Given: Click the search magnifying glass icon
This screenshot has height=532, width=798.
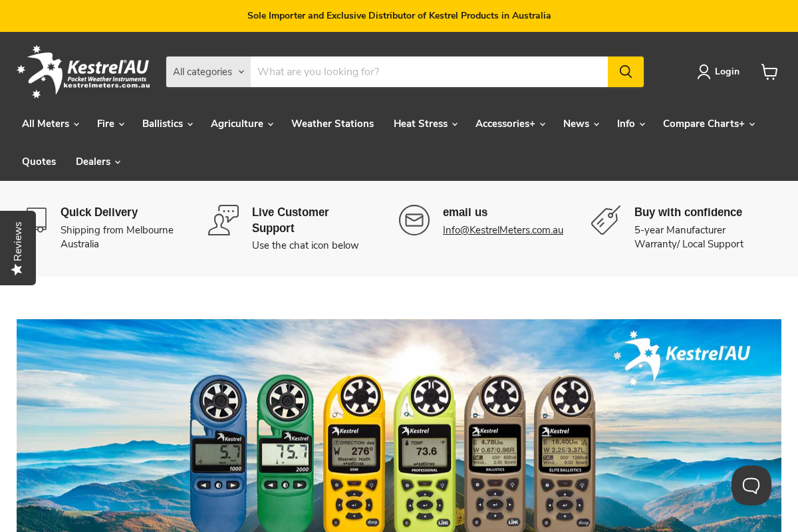Looking at the screenshot, I should point(625,71).
